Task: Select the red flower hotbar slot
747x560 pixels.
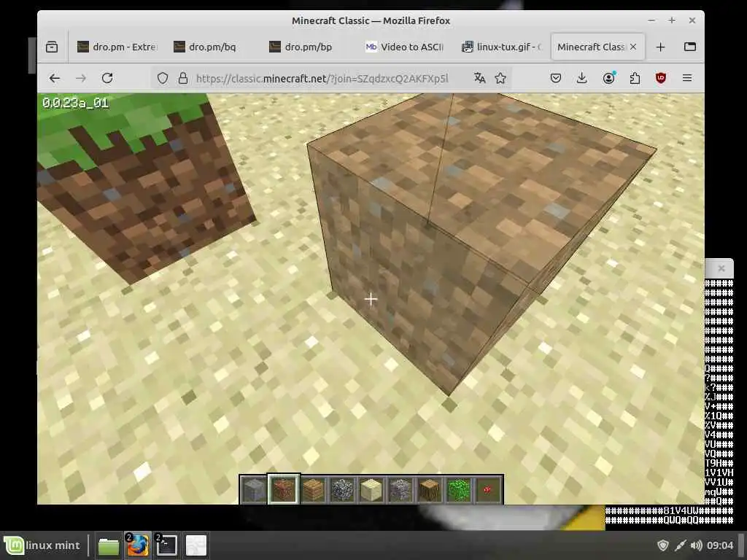Action: [x=487, y=489]
